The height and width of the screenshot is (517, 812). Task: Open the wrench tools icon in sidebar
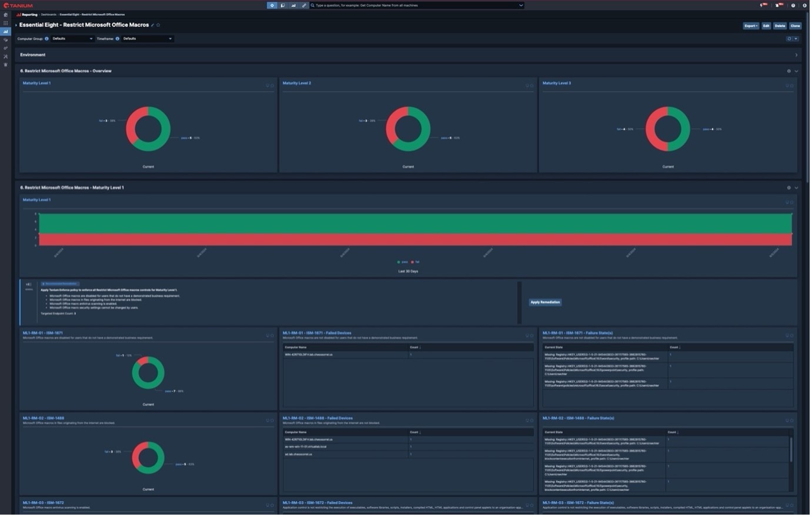6,56
